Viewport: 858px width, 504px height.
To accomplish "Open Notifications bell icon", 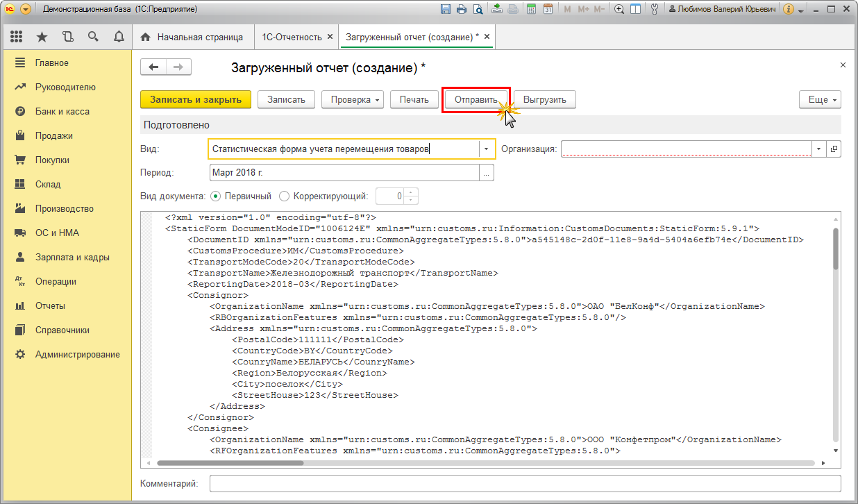I will point(119,37).
